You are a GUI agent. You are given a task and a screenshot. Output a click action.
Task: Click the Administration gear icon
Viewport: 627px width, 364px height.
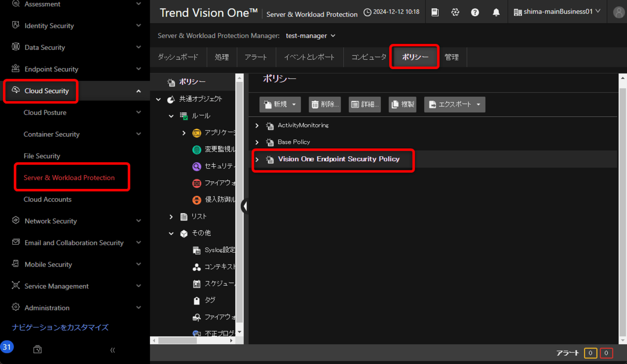(16, 307)
